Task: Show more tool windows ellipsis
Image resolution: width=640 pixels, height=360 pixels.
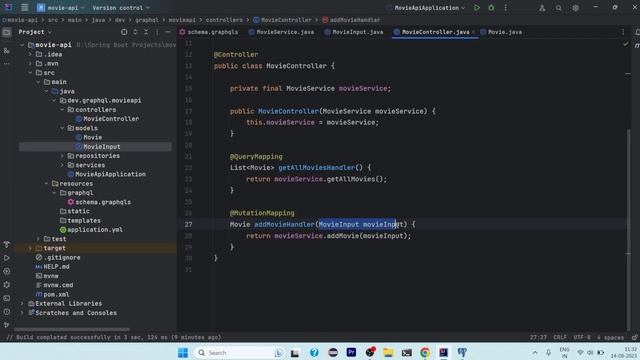Action: (7, 64)
